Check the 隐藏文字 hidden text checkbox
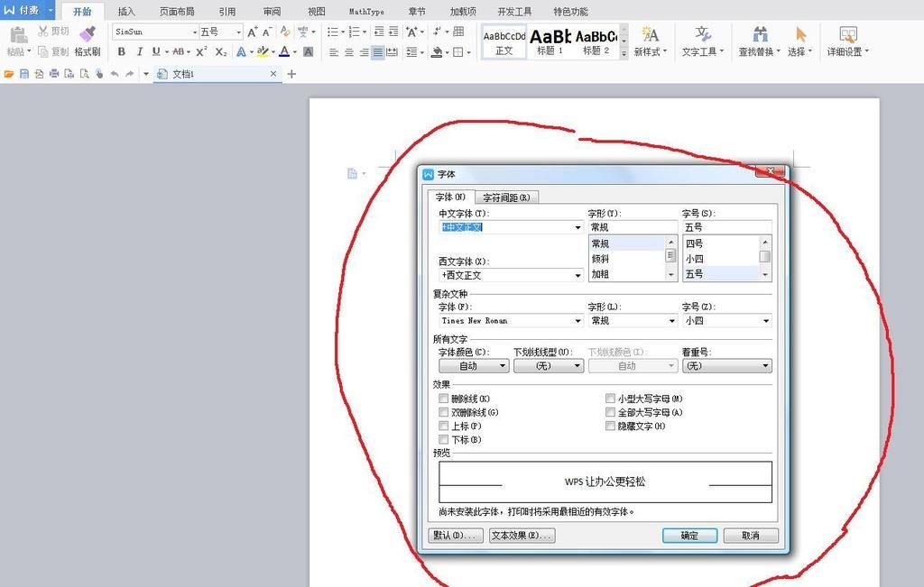Screen dimensions: 924x587 [611, 426]
